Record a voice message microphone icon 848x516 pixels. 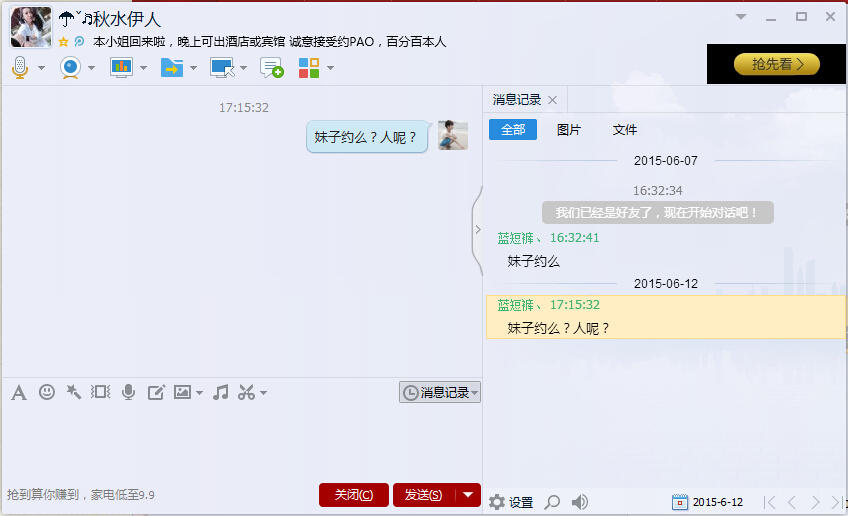pos(128,392)
